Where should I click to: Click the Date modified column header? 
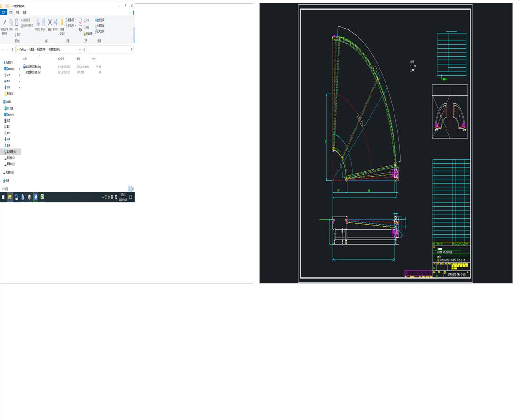coord(61,59)
